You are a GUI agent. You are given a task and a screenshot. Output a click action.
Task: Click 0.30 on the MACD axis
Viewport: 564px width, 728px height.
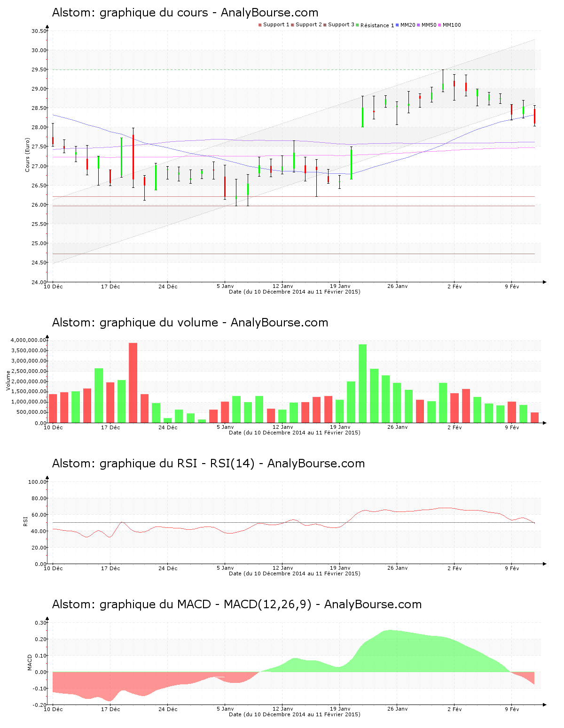coord(41,623)
